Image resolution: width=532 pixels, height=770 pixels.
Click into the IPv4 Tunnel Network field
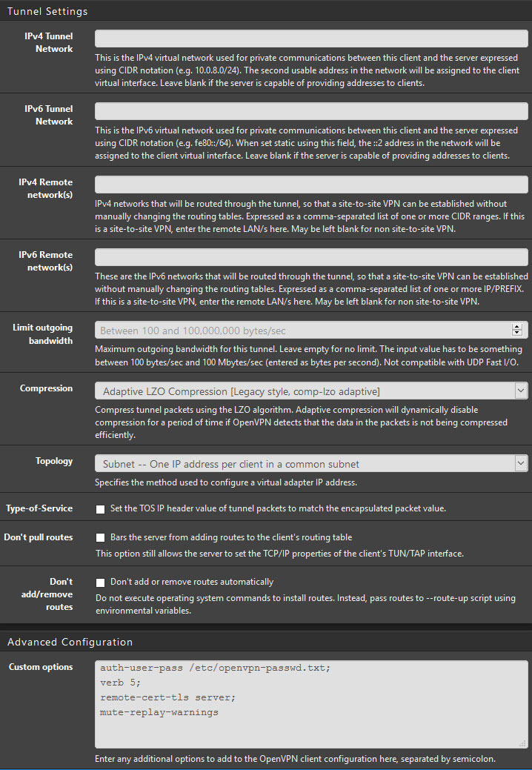pos(311,39)
